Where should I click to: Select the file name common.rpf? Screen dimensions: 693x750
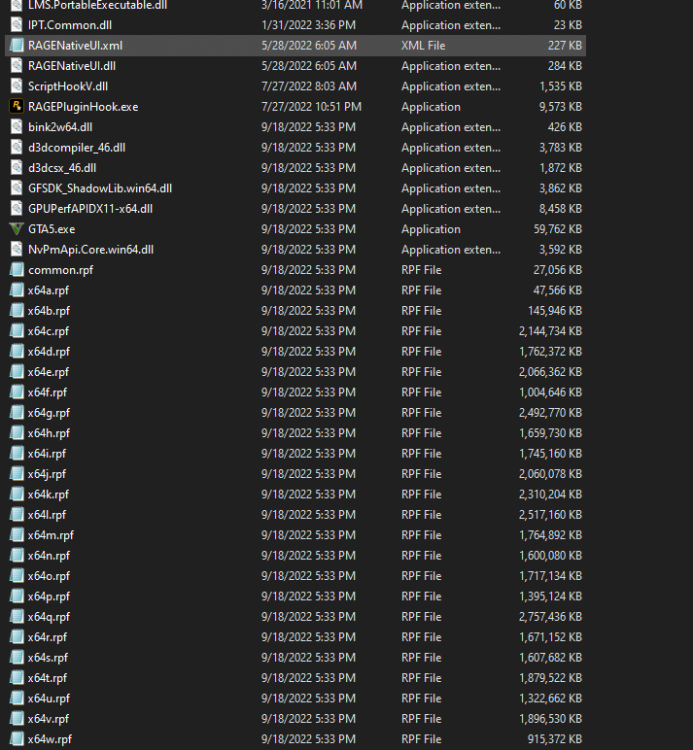[61, 270]
